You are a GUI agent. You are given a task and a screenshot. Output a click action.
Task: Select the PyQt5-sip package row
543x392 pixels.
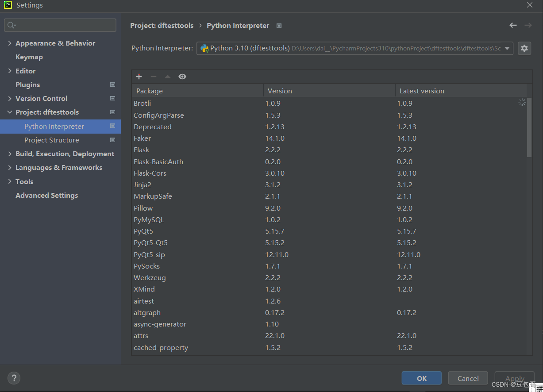coord(329,254)
